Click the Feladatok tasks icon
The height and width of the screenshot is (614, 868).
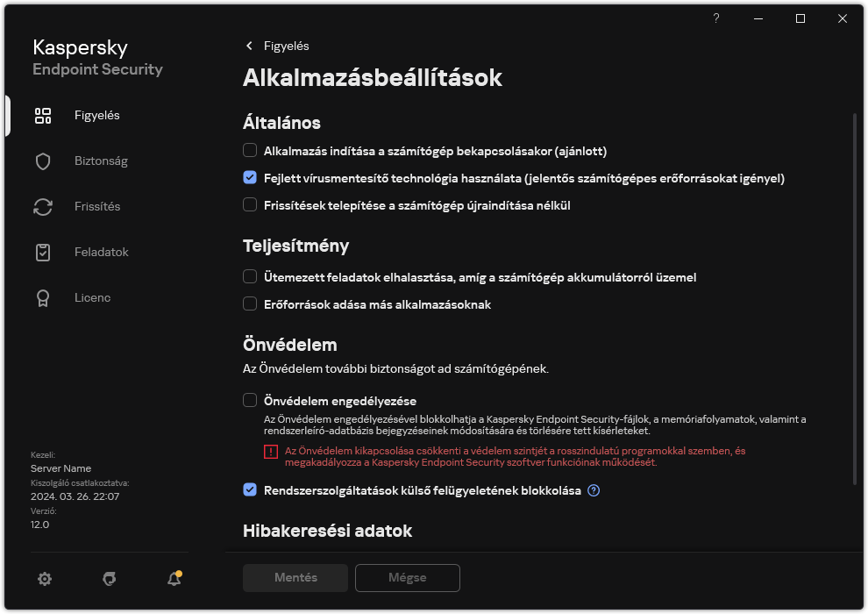(43, 252)
